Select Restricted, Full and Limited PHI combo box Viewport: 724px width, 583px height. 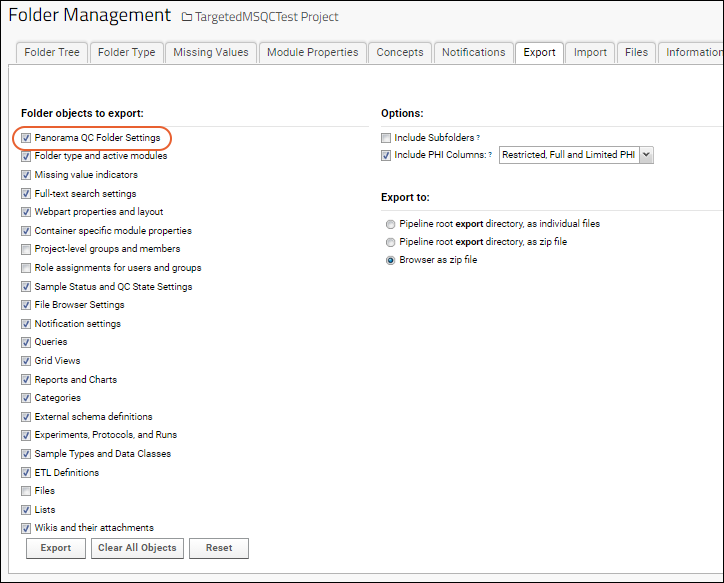[x=576, y=155]
